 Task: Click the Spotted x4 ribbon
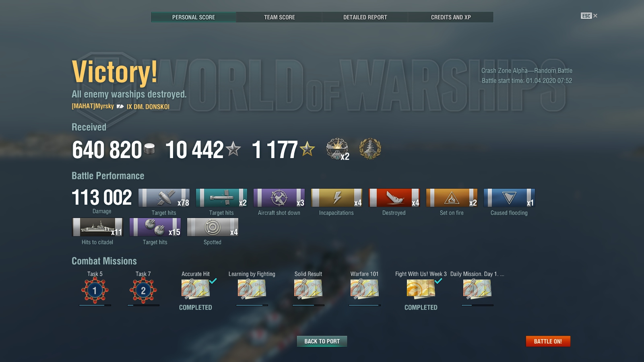pyautogui.click(x=213, y=227)
